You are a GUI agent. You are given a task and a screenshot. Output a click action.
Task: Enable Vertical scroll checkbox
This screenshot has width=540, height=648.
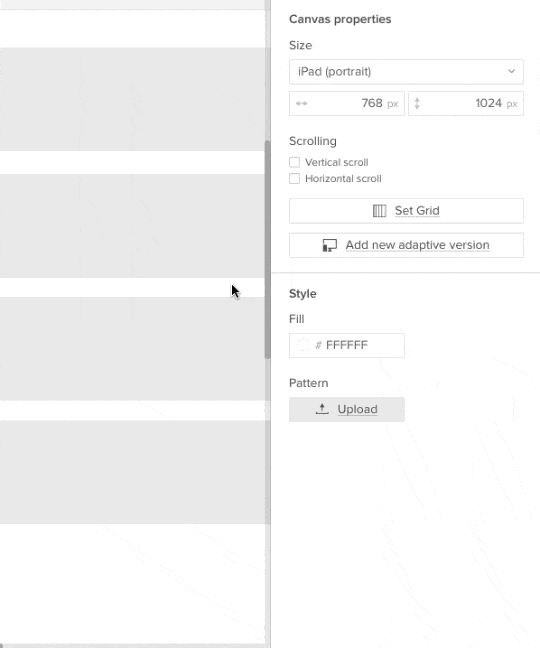295,162
